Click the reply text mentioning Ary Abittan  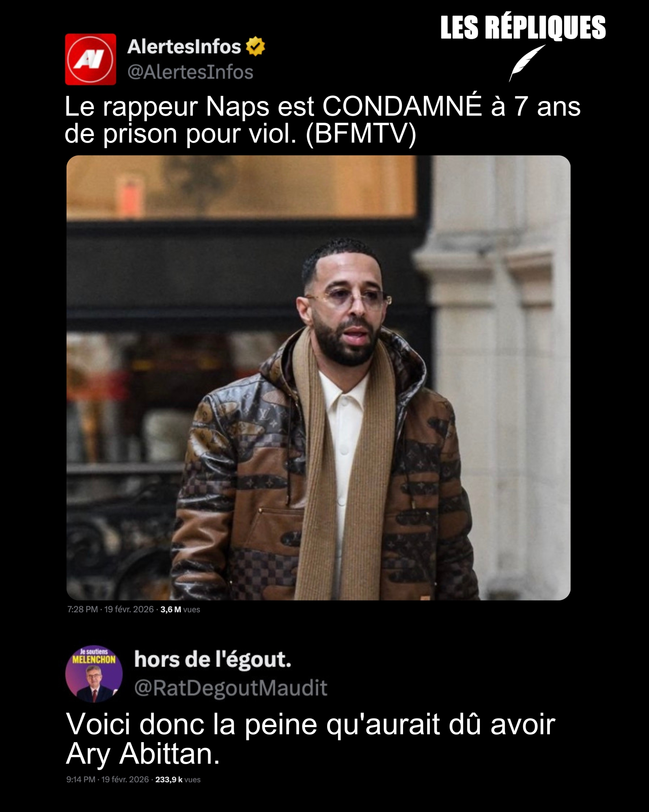pyautogui.click(x=310, y=739)
